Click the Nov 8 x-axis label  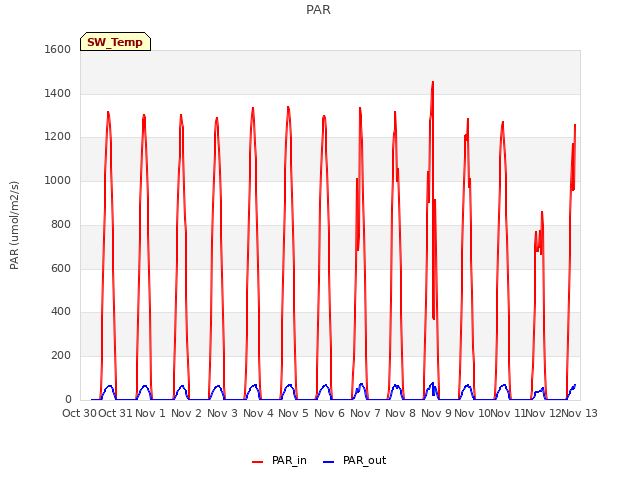[x=400, y=413]
